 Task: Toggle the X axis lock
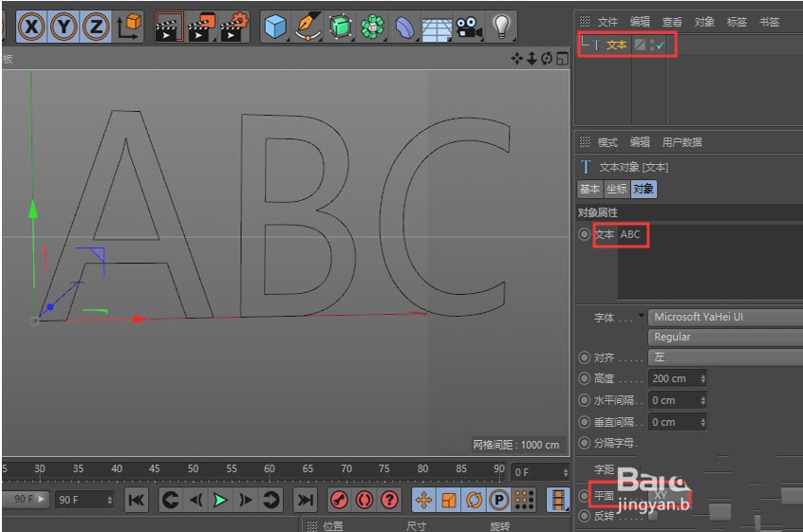pyautogui.click(x=32, y=27)
